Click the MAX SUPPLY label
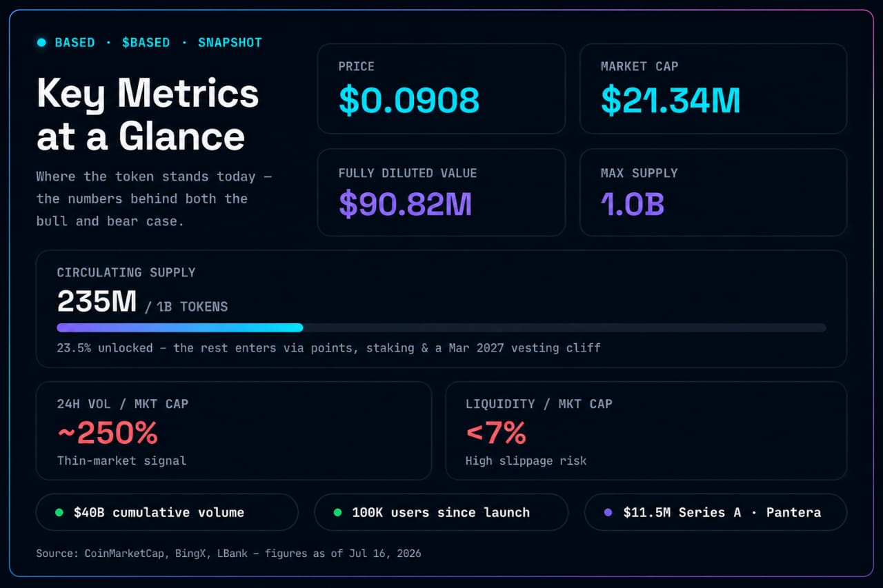883x588 pixels. pos(639,173)
